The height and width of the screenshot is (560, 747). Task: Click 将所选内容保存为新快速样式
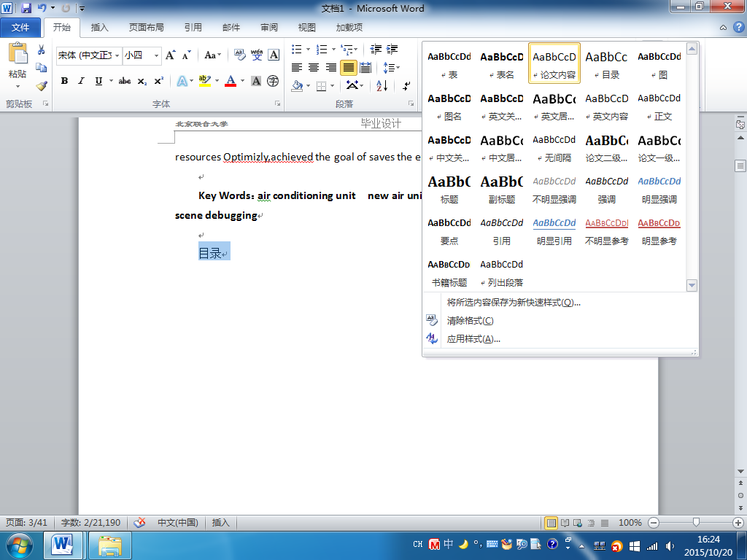(514, 303)
